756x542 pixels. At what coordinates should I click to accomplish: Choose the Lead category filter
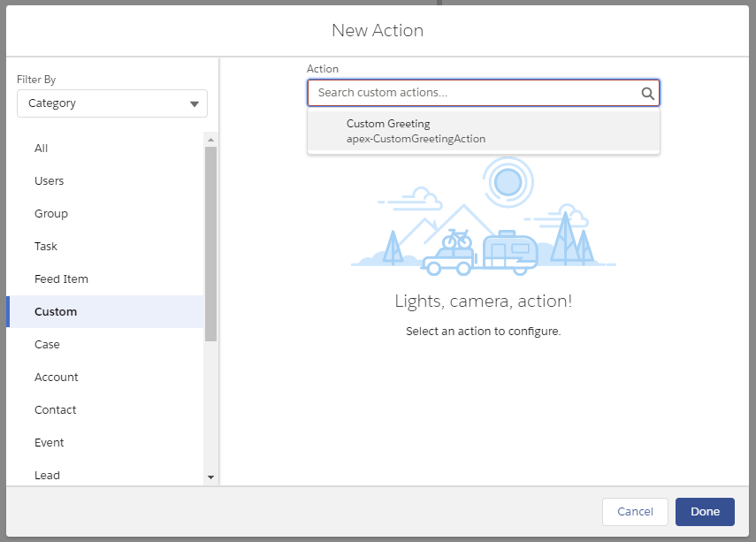pyautogui.click(x=47, y=475)
